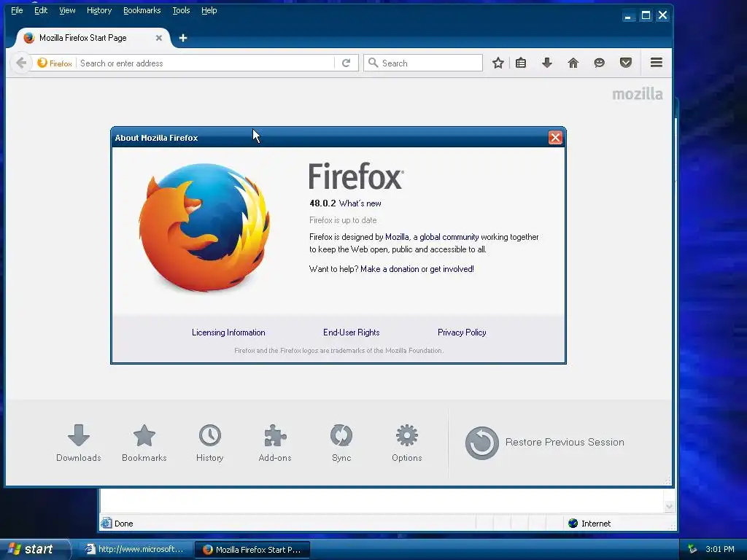Open the Edit menu
Viewport: 747px width, 560px height.
point(41,10)
